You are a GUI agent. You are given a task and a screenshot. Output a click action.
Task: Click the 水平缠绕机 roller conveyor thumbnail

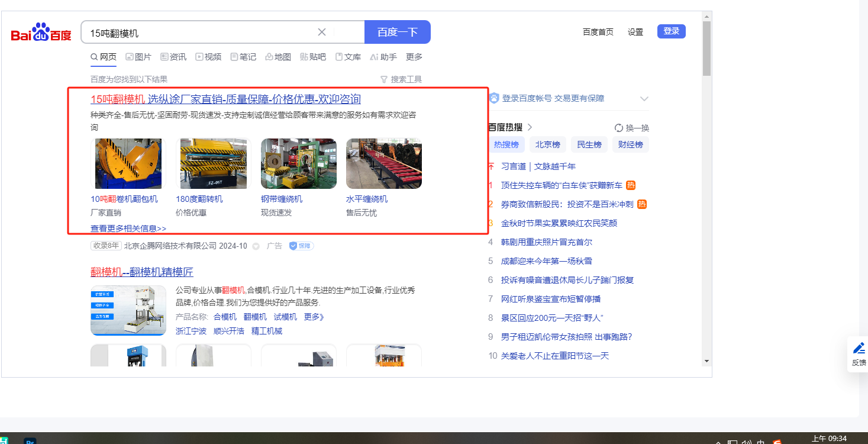[x=384, y=163]
